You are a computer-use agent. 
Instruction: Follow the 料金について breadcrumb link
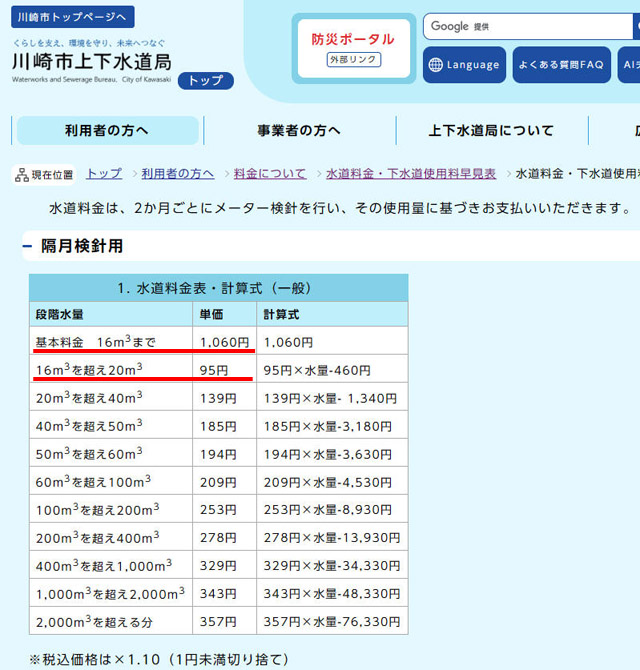point(270,173)
